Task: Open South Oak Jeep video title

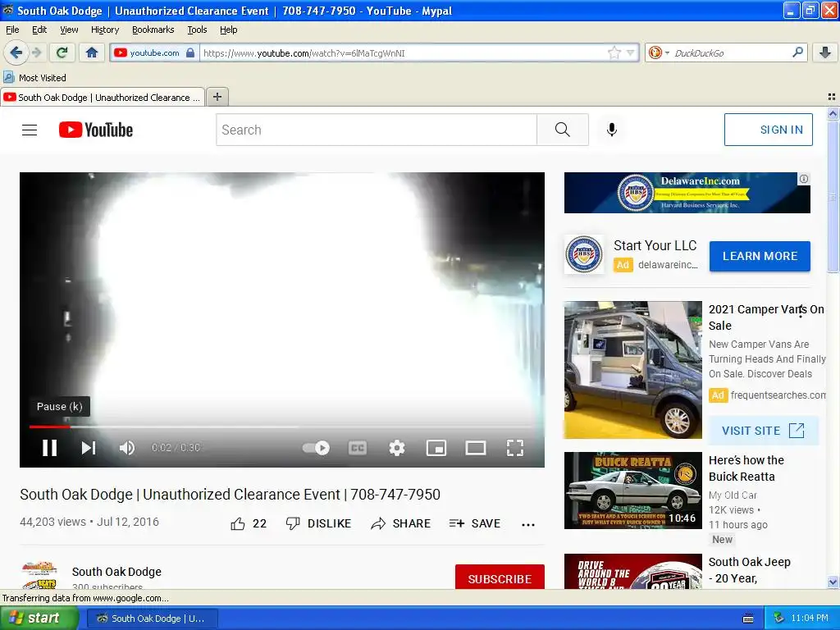Action: (749, 570)
